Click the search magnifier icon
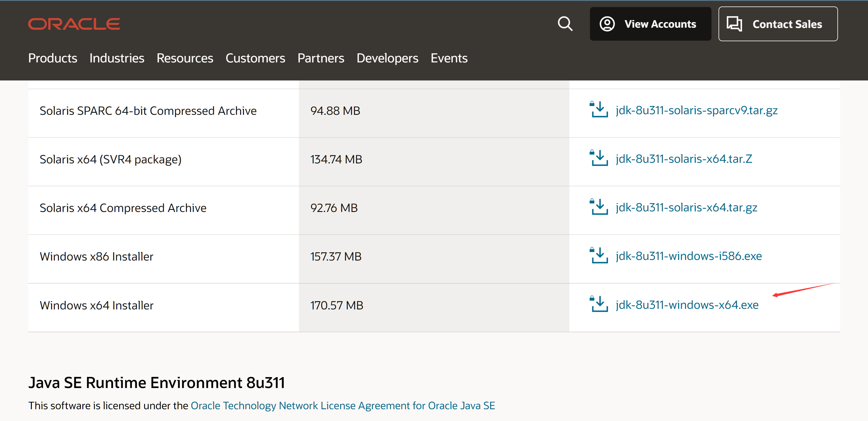868x421 pixels. tap(565, 24)
